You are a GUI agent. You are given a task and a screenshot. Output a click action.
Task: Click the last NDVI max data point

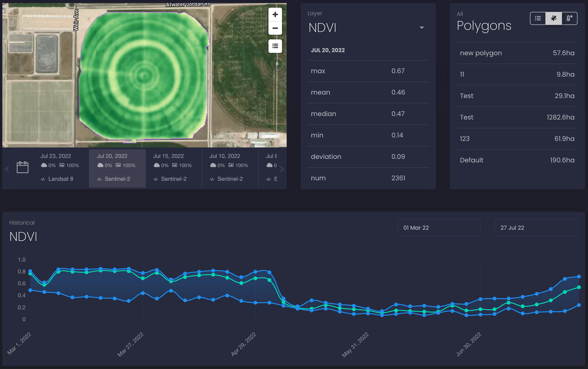click(579, 277)
